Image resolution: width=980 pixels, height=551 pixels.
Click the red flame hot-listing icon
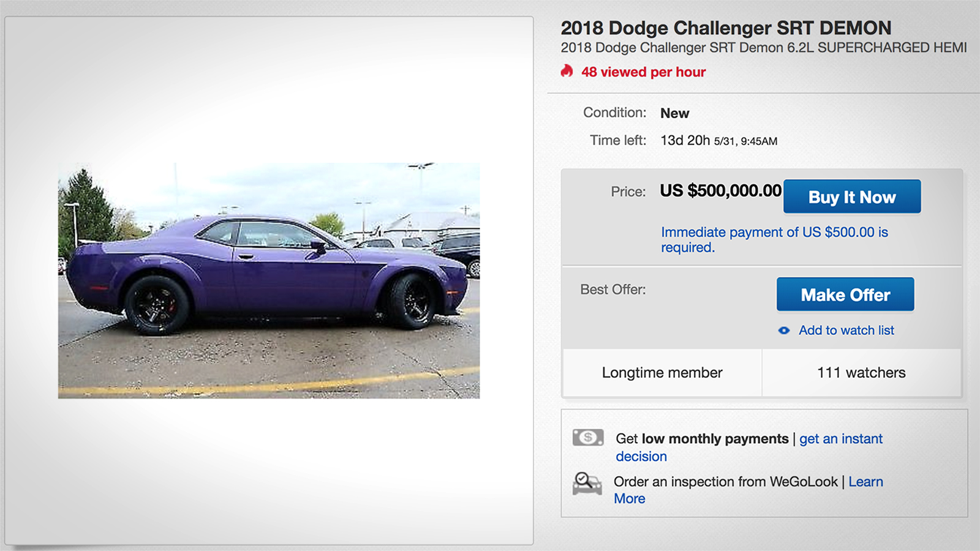pos(567,72)
